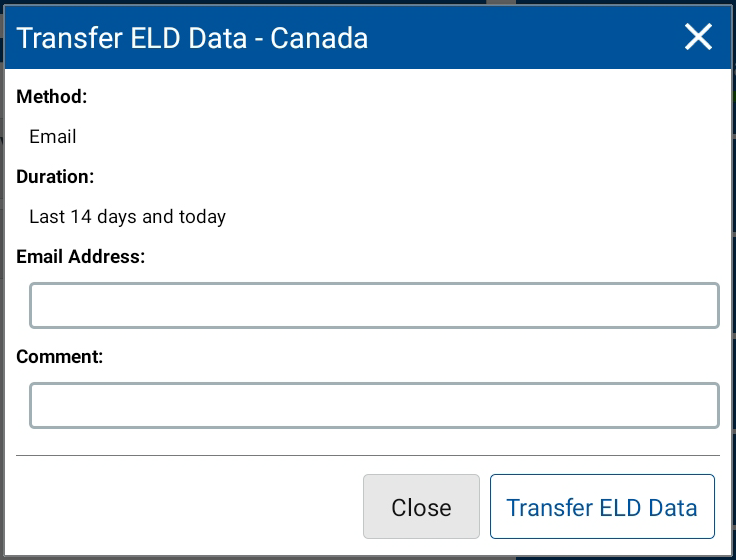
Task: Click the dialog title Transfer ELD Data - Canada
Action: [193, 38]
